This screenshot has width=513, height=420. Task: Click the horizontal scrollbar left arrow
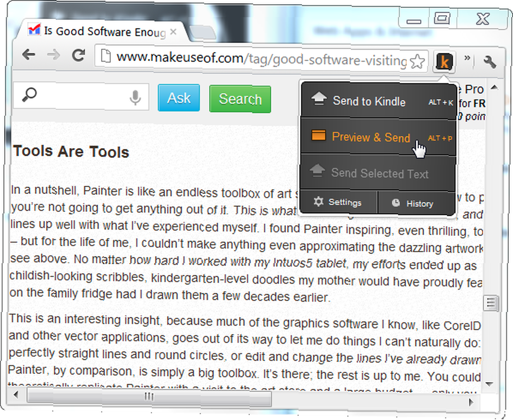tap(15, 395)
